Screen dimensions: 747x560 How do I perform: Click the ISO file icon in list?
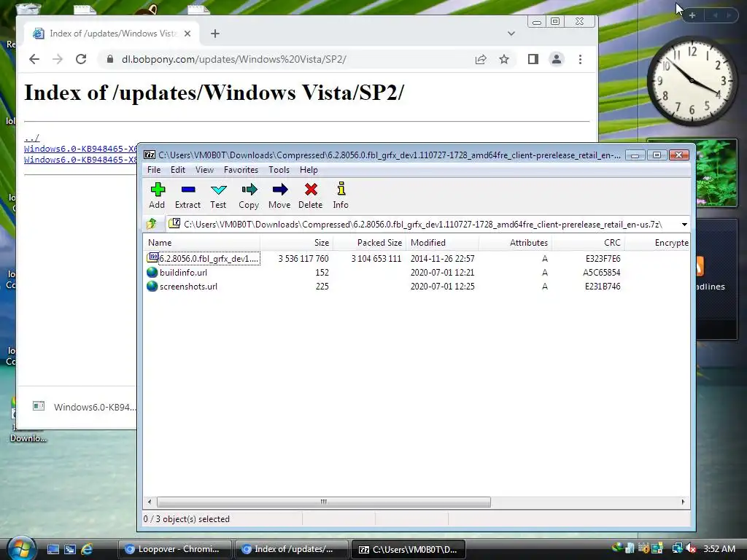point(152,257)
